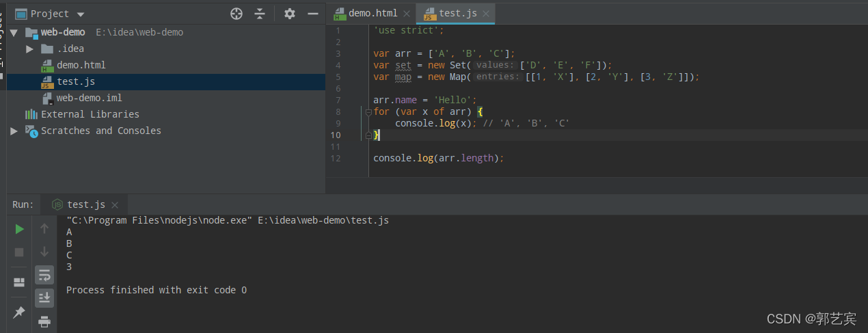Viewport: 868px width, 333px height.
Task: Click the "values:" parameter hint in line 4
Action: point(497,66)
